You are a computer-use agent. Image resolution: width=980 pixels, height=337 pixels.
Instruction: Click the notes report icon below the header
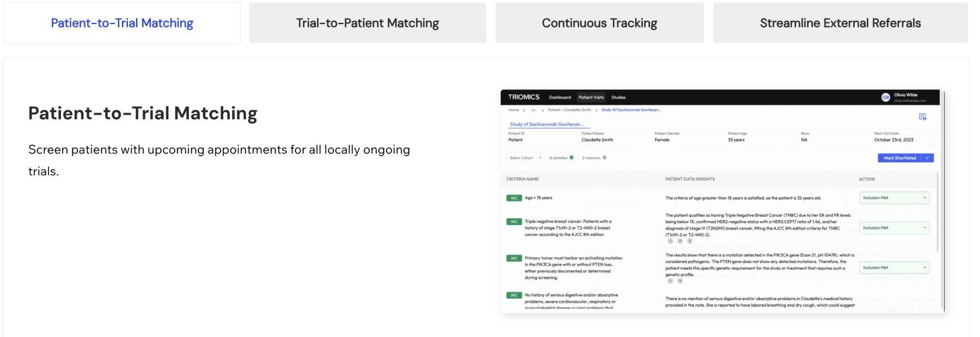pyautogui.click(x=922, y=117)
